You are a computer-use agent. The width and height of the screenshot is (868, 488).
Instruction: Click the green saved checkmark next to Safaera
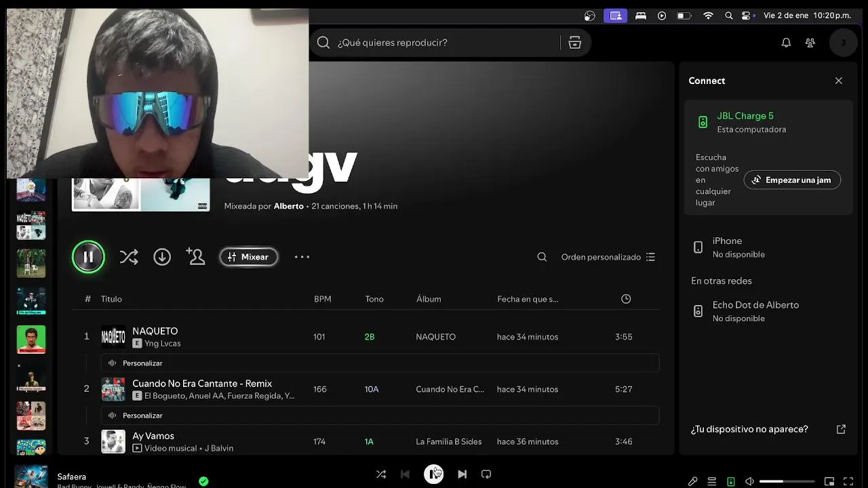coord(203,481)
